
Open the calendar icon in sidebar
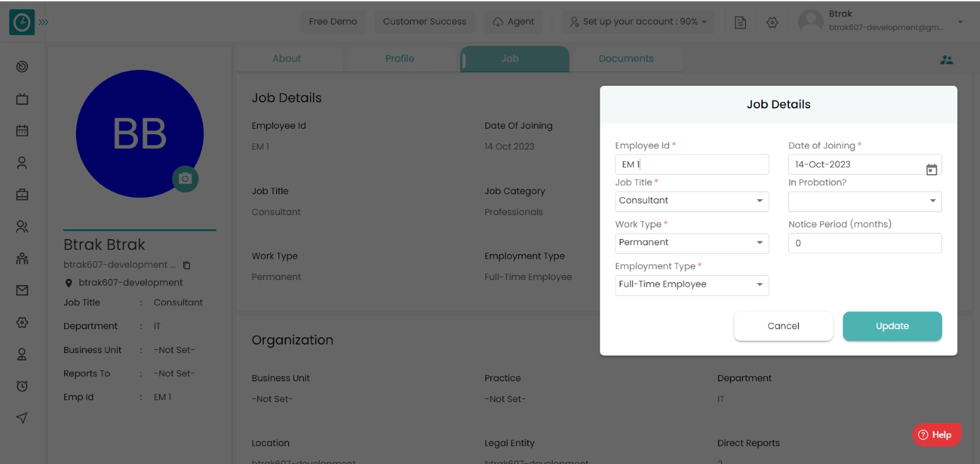coord(22,131)
